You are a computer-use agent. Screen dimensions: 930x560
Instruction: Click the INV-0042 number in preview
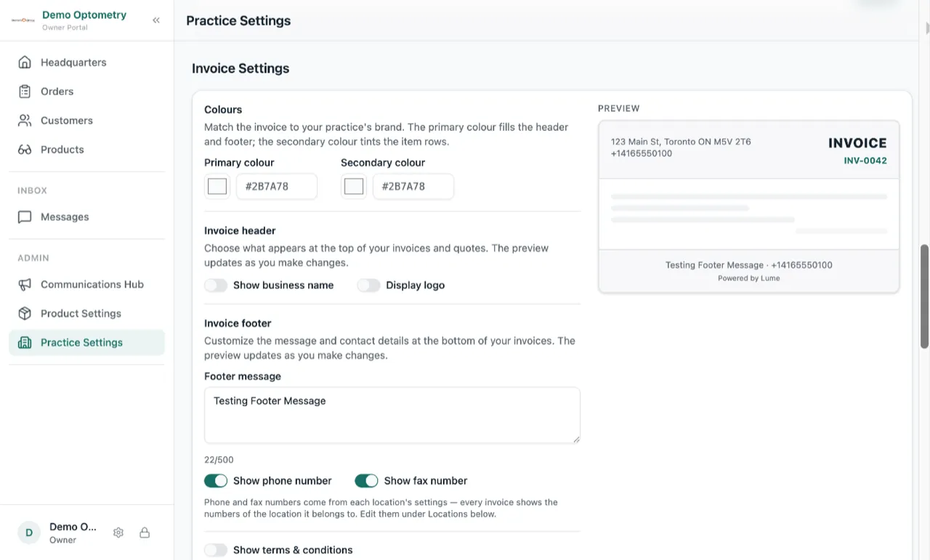pyautogui.click(x=865, y=161)
